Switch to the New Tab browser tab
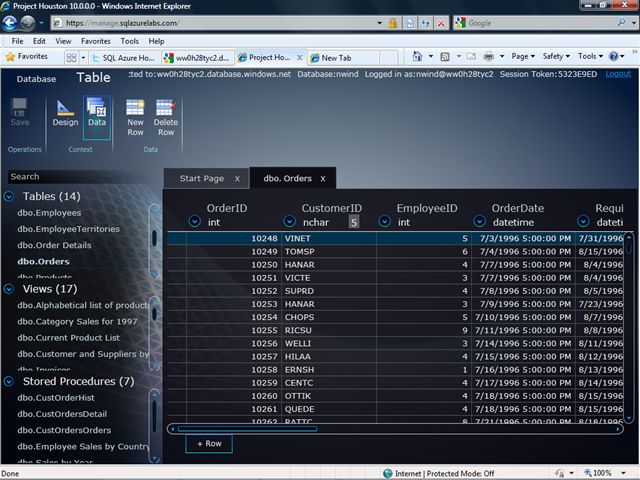The height and width of the screenshot is (480, 640). click(x=343, y=58)
